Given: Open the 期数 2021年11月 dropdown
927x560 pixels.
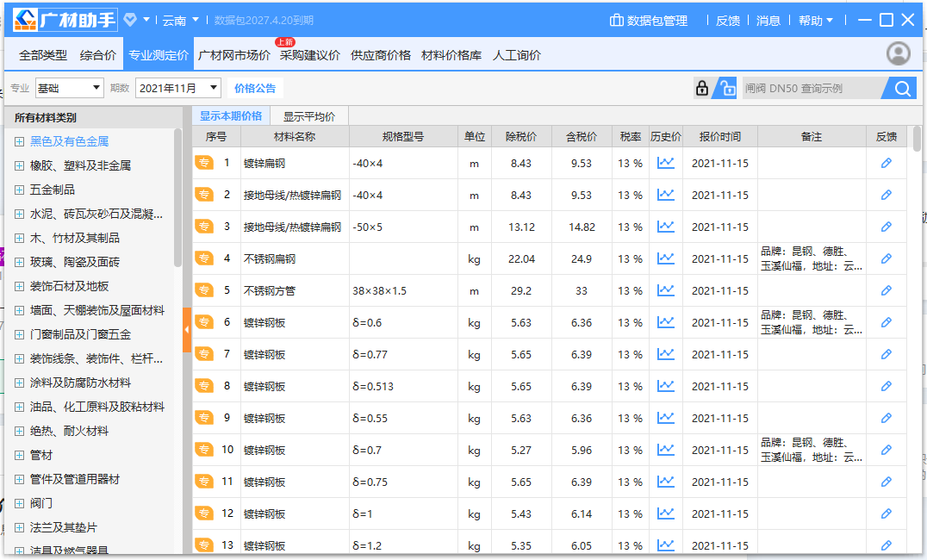Looking at the screenshot, I should pyautogui.click(x=178, y=88).
